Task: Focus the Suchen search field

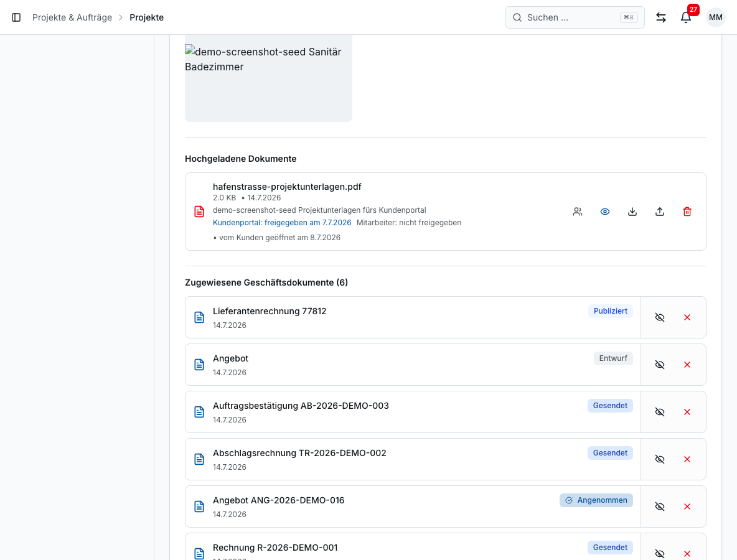Action: (x=575, y=17)
